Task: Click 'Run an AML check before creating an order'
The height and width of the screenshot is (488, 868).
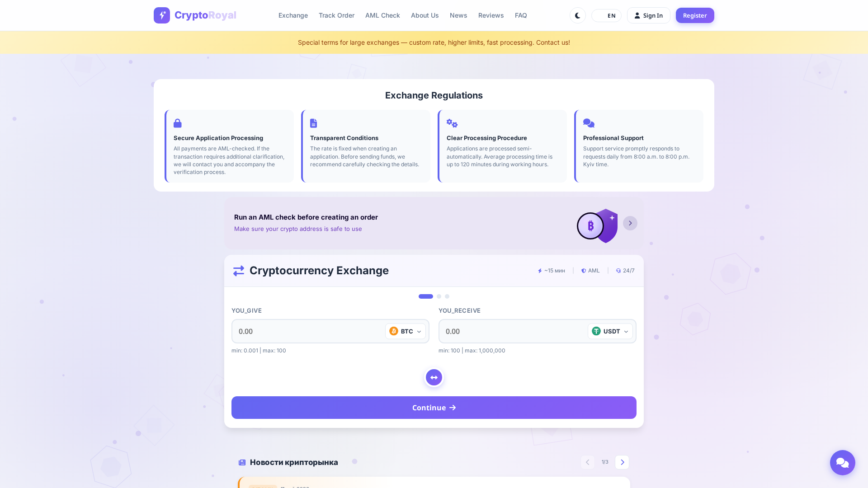Action: (306, 217)
